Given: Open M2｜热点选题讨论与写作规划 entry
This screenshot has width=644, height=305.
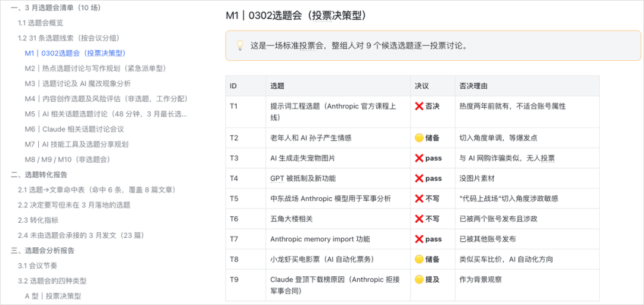Looking at the screenshot, I should click(95, 69).
